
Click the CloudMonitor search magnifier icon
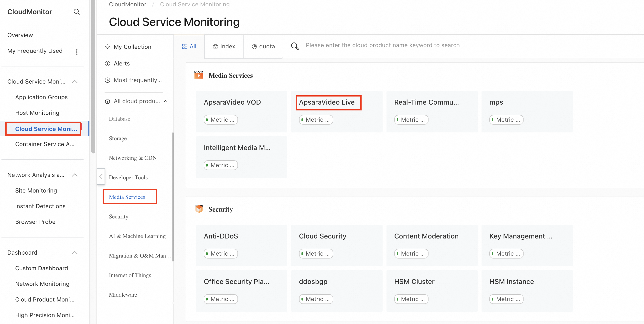76,12
